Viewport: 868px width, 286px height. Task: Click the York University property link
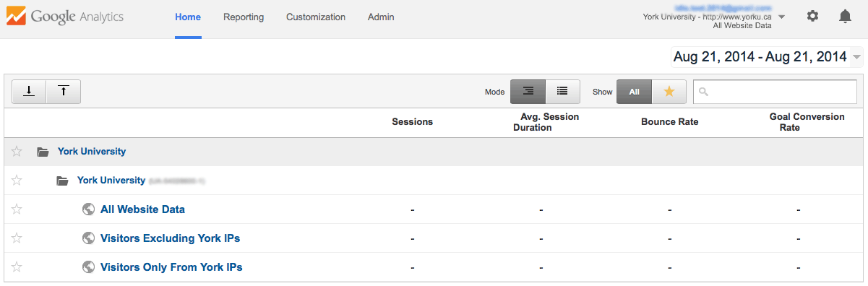111,181
